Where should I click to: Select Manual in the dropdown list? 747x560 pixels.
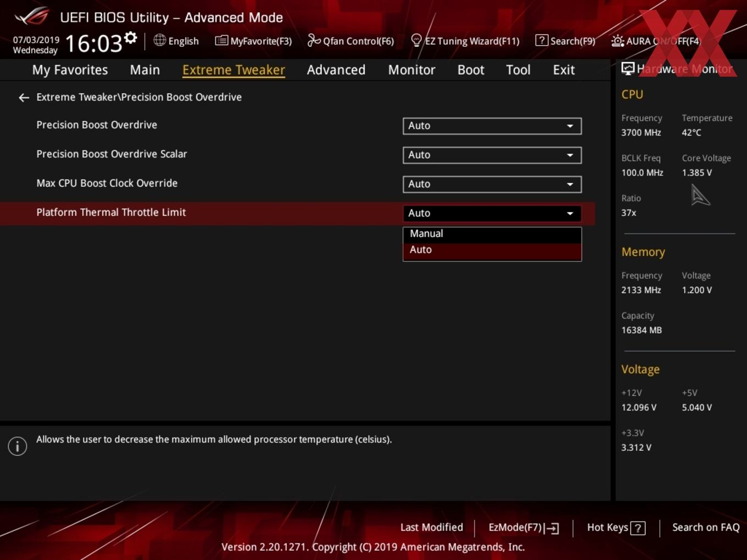(492, 234)
